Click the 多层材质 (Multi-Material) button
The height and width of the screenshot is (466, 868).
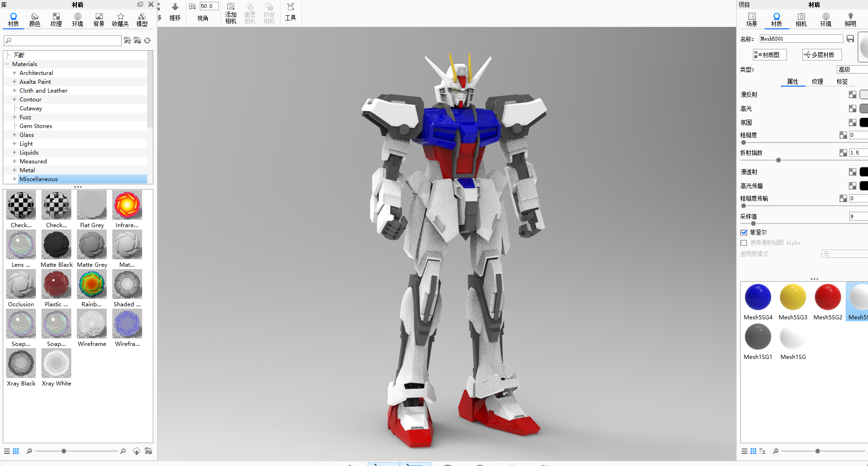[x=822, y=54]
